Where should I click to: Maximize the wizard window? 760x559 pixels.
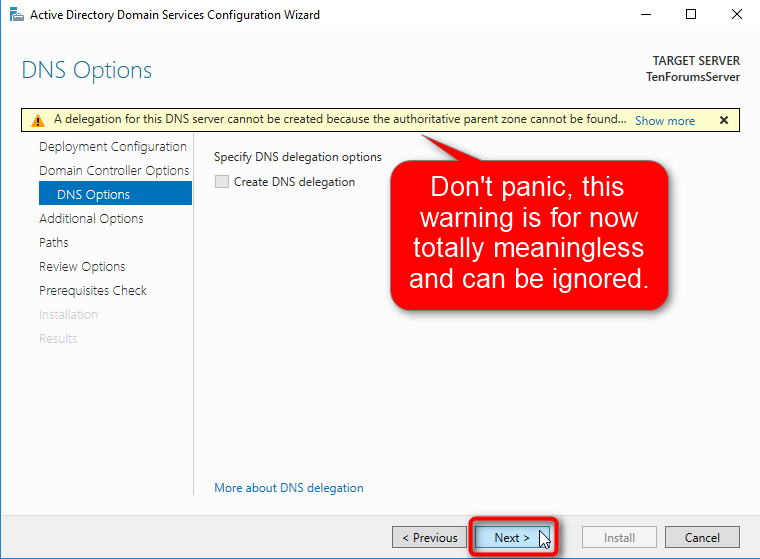pos(691,15)
